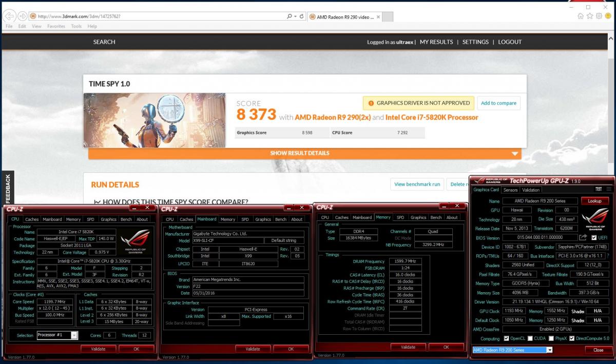Click OK in the CPU-Z Mainboard window
Image resolution: width=616 pixels, height=364 pixels.
click(291, 349)
